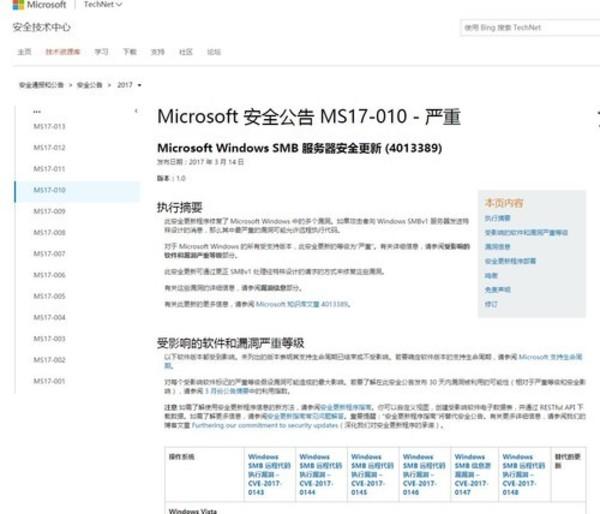Open the 社区 navigation tab

tap(186, 52)
